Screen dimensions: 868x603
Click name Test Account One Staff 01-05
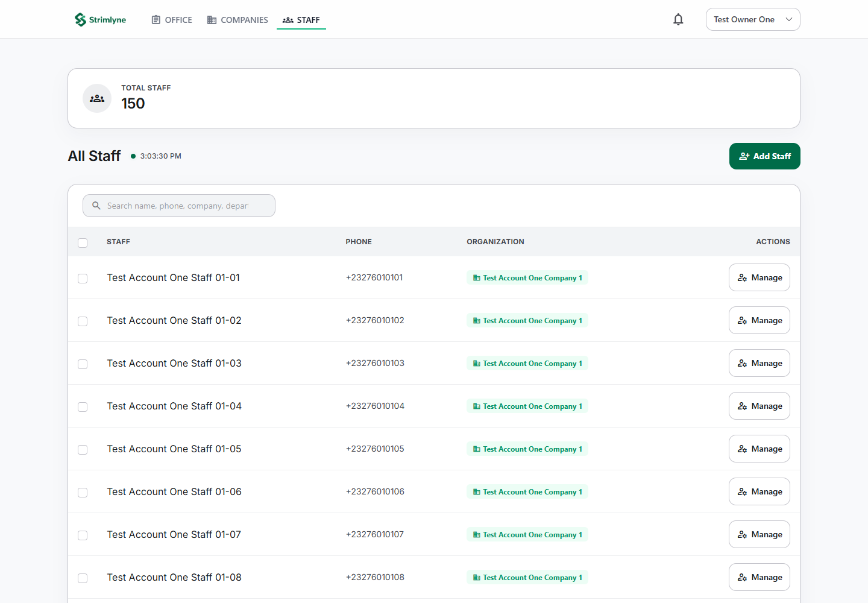174,449
